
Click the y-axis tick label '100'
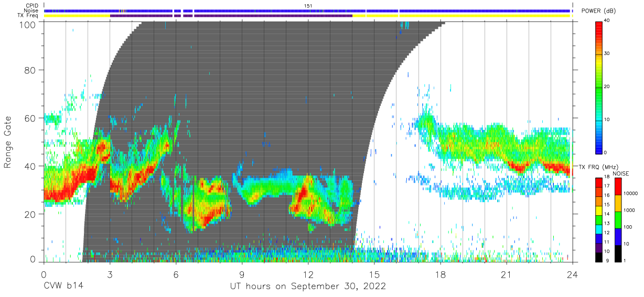(29, 25)
